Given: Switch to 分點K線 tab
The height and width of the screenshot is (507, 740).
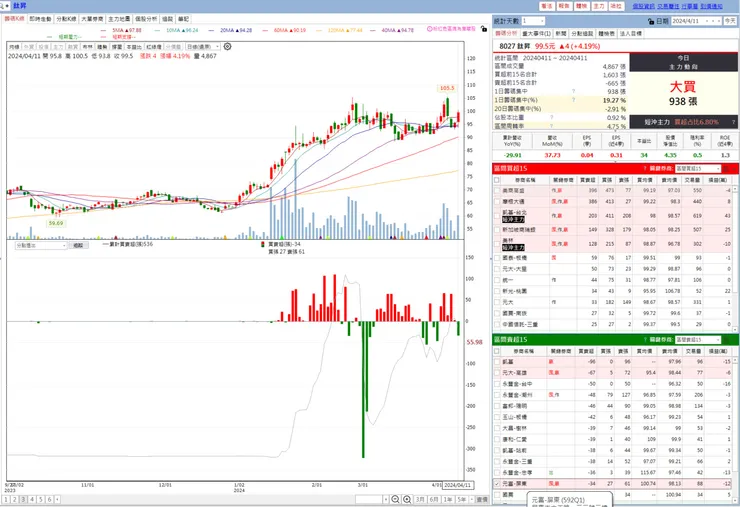Looking at the screenshot, I should click(66, 19).
